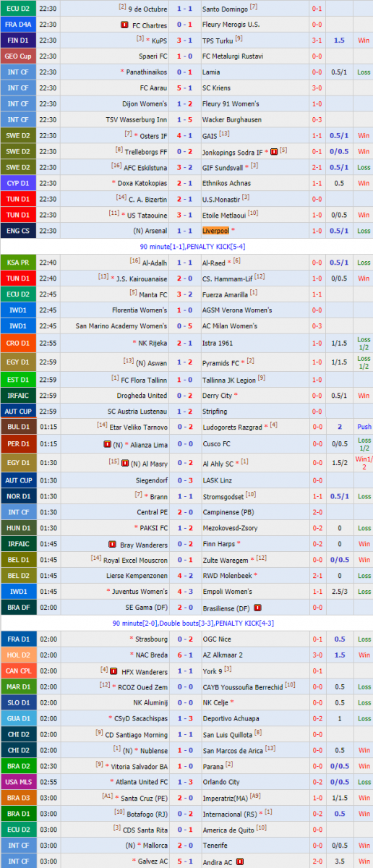Click the Orlando City team name
Image resolution: width=373 pixels, height=868 pixels.
pyautogui.click(x=221, y=783)
